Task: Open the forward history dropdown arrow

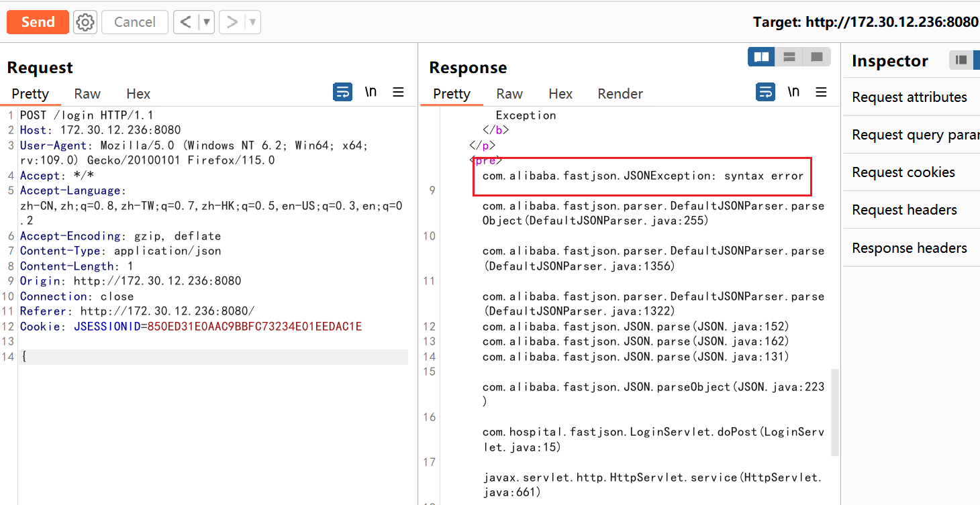Action: pyautogui.click(x=253, y=22)
